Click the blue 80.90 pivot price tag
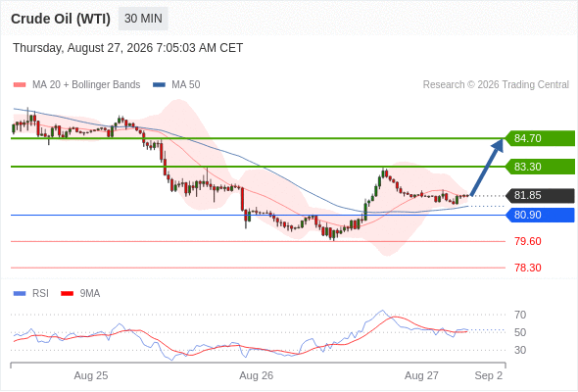Screen dimensions: 578x392 (x=540, y=215)
